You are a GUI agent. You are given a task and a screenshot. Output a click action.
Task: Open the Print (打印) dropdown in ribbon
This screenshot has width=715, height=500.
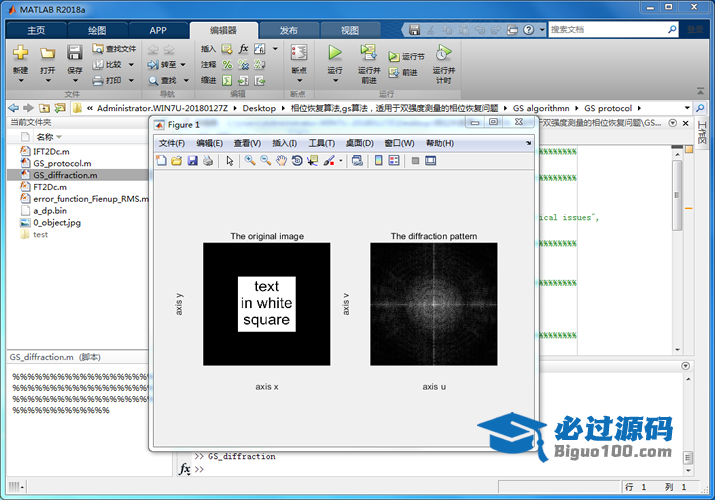(x=130, y=80)
